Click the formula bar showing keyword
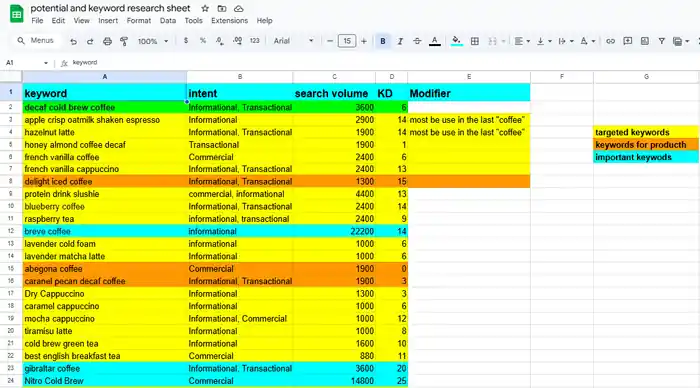Screen dimensions: 700x388 point(384,63)
